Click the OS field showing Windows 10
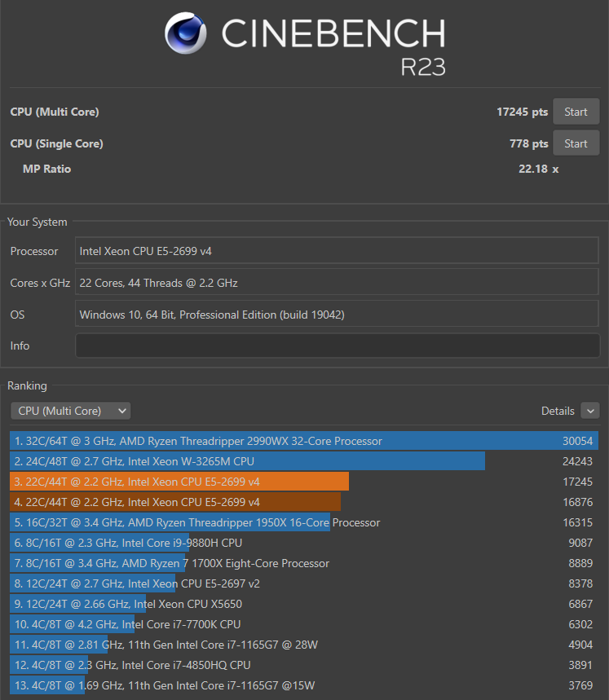609x700 pixels. pos(337,315)
